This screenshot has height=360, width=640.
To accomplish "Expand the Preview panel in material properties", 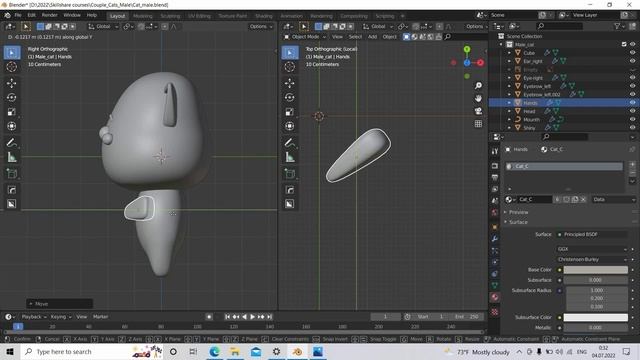I will (518, 212).
